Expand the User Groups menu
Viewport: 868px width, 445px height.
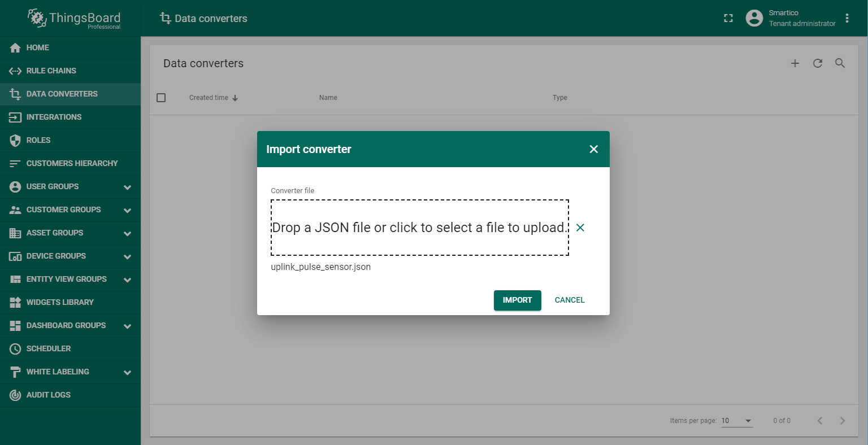[127, 187]
